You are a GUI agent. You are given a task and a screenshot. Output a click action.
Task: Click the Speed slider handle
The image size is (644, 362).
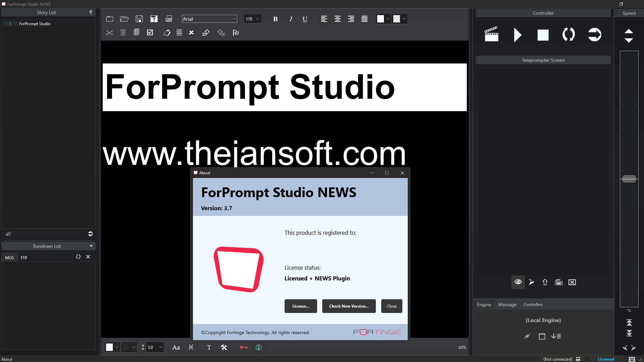pyautogui.click(x=629, y=179)
